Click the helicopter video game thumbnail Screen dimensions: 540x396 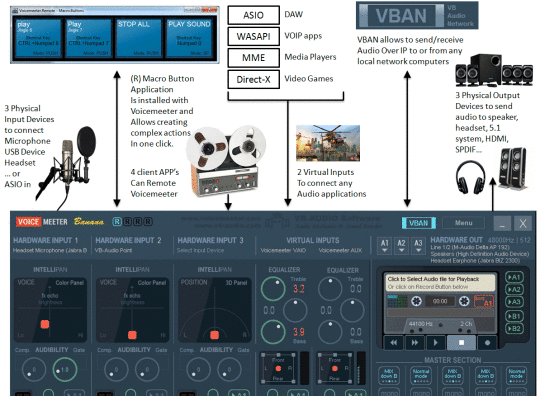coord(328,143)
